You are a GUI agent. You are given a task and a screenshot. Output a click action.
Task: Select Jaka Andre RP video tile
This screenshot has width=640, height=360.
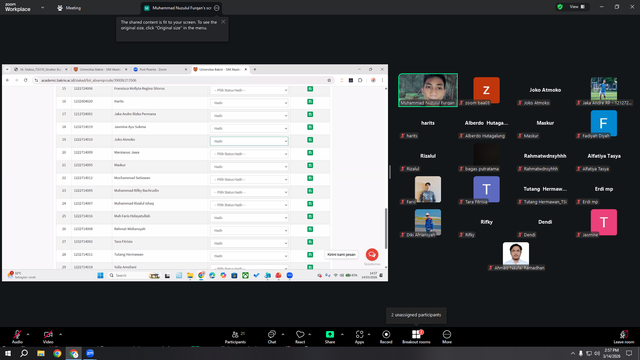tap(604, 90)
